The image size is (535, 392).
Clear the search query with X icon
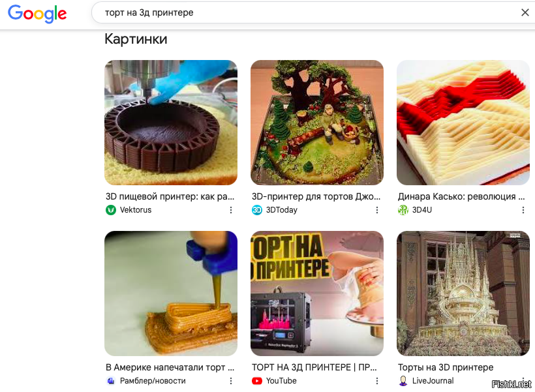(x=525, y=12)
